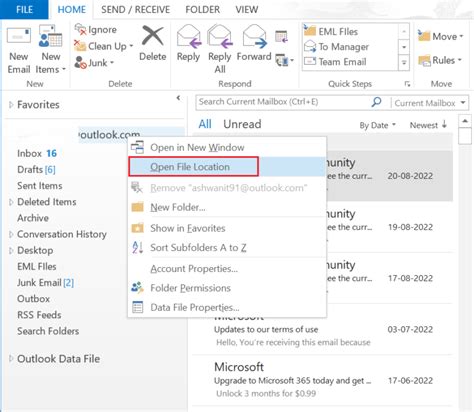Choose Open File Location from the context menu
Viewport: 474px width, 412px height.
click(x=227, y=167)
